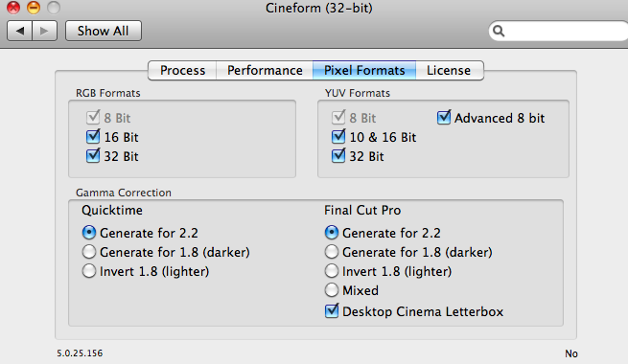Click the magnifying glass search icon
The height and width of the screenshot is (364, 628).
point(499,31)
